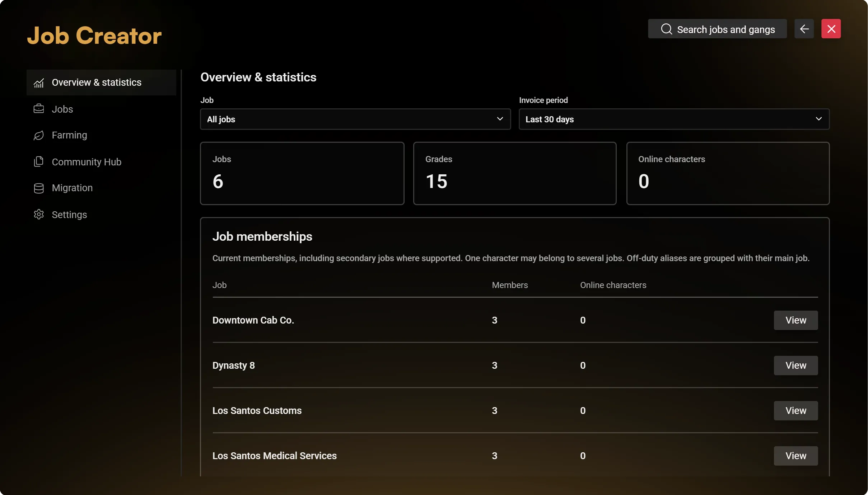View Los Santos Customs memberships

click(796, 411)
